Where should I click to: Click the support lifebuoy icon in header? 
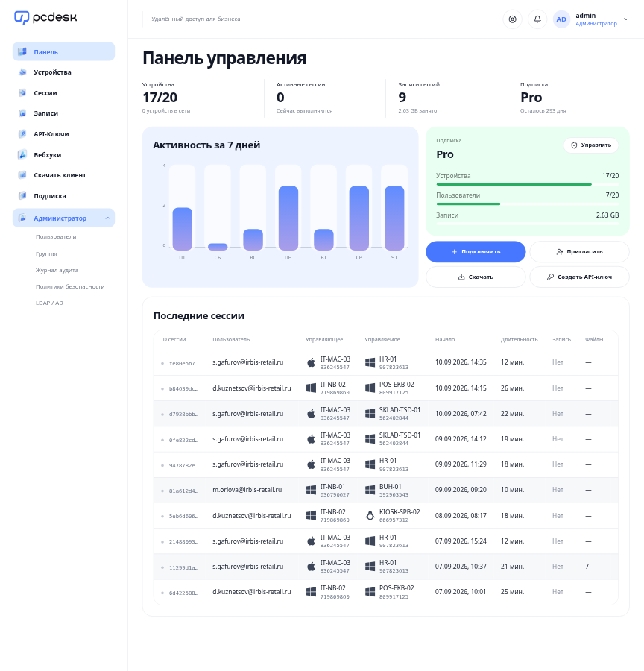512,19
